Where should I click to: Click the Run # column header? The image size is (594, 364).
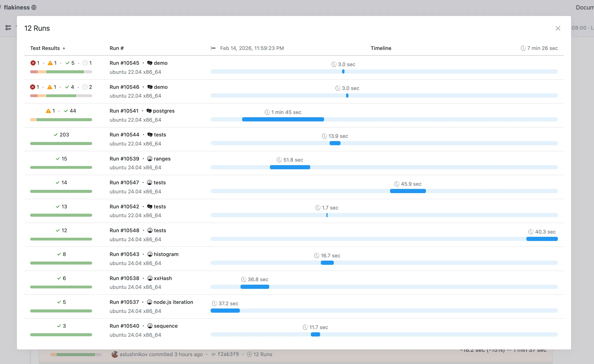pyautogui.click(x=116, y=48)
